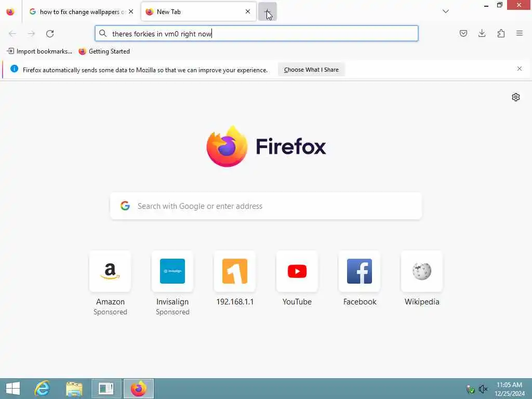532x399 pixels.
Task: Switch to the news-style app in the taskbar
Action: tap(106, 389)
